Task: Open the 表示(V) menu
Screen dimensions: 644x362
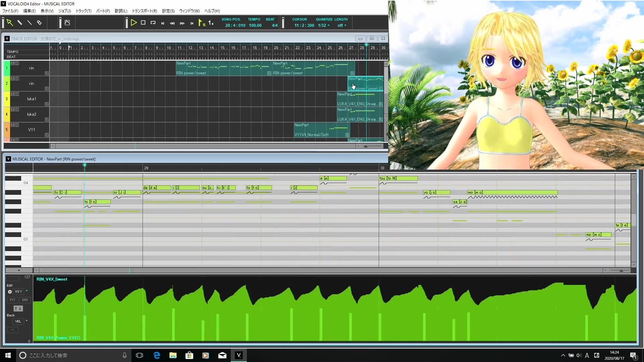Action: coord(47,11)
